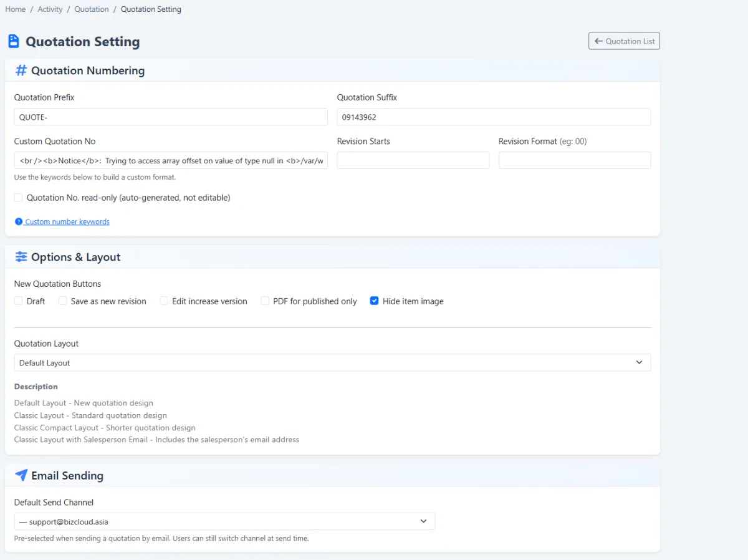Click 'Use the keywords below' hint text
Image resolution: width=748 pixels, height=560 pixels.
[x=95, y=177]
